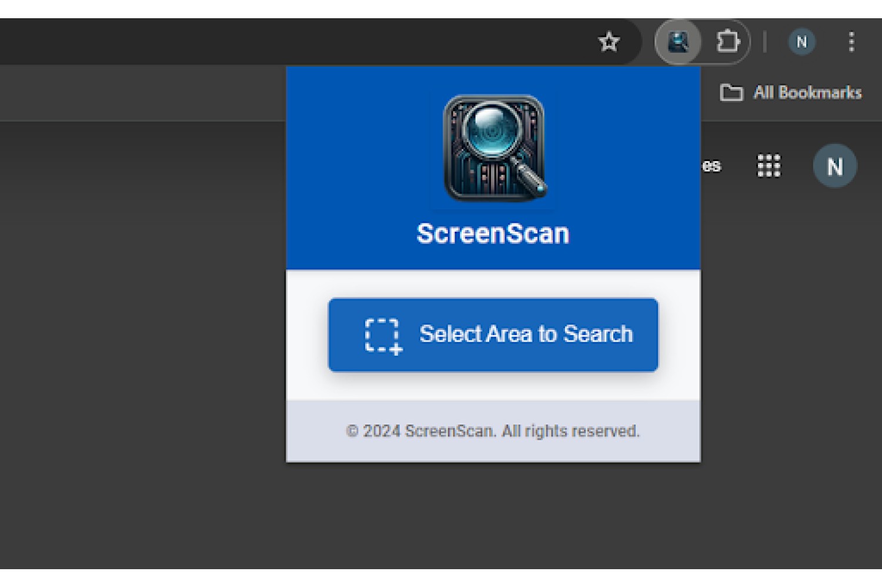
Task: Click the © 2024 ScreenScan copyright text
Action: pos(493,431)
